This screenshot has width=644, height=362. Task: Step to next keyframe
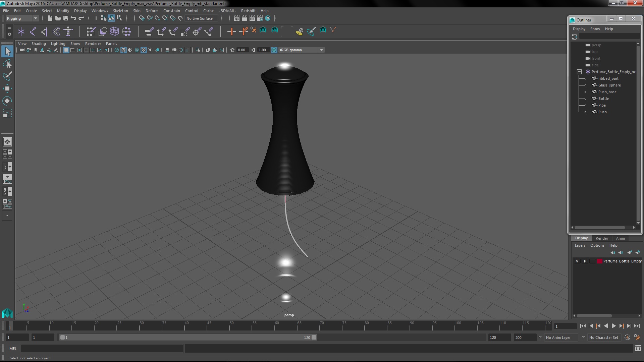coord(622,326)
